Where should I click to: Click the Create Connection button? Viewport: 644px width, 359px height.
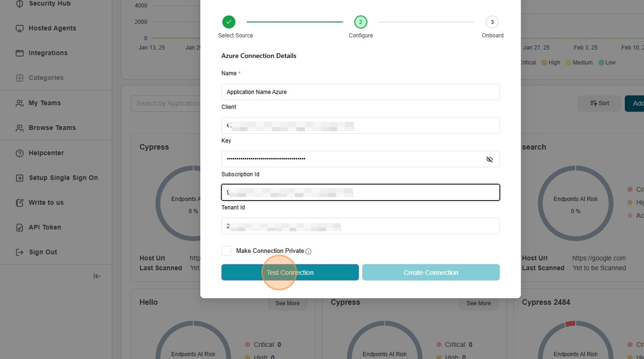point(431,273)
